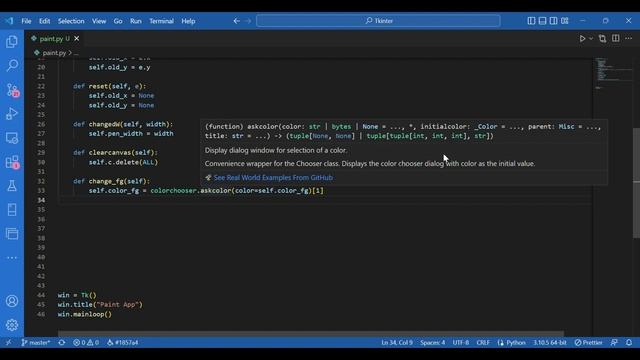Change encoding via UTF-8

click(460, 342)
